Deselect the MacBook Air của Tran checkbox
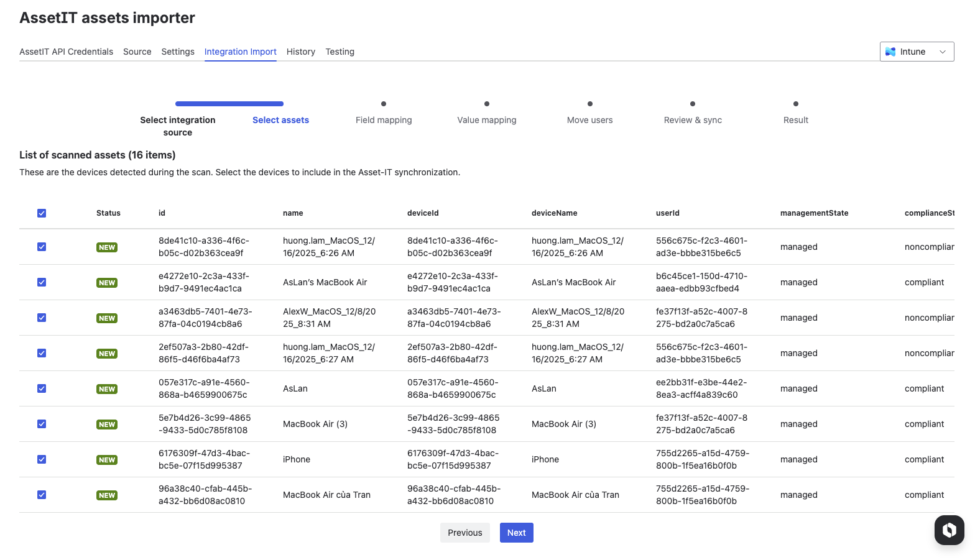This screenshot has width=975, height=560. (x=42, y=495)
